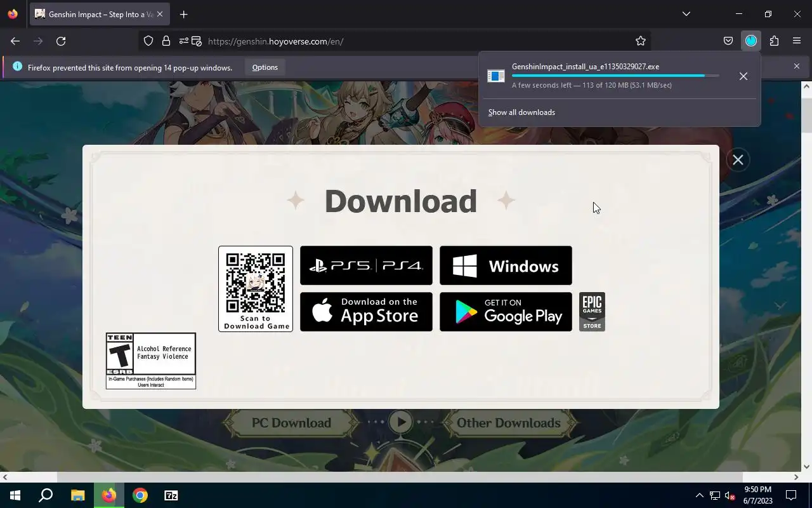Select the Genshin Impact browser tab
The height and width of the screenshot is (508, 812).
tap(100, 14)
